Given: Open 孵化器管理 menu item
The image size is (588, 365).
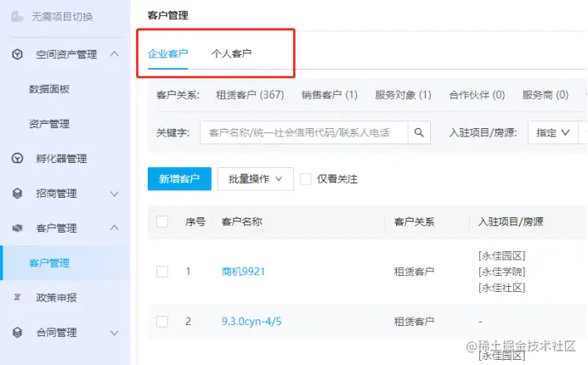Looking at the screenshot, I should point(61,159).
